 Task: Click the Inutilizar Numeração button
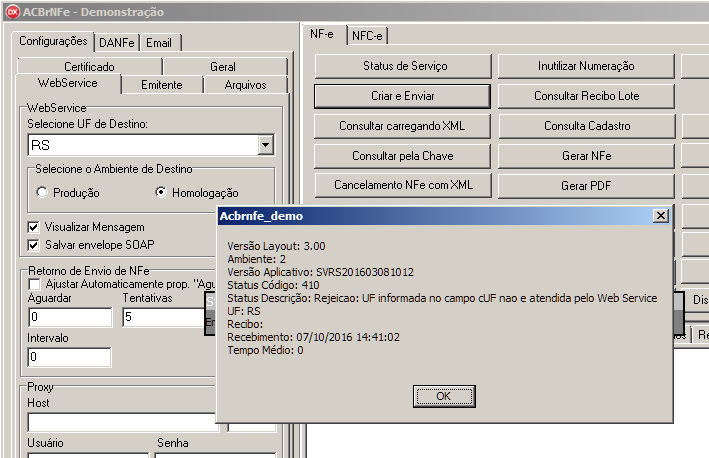pos(586,66)
